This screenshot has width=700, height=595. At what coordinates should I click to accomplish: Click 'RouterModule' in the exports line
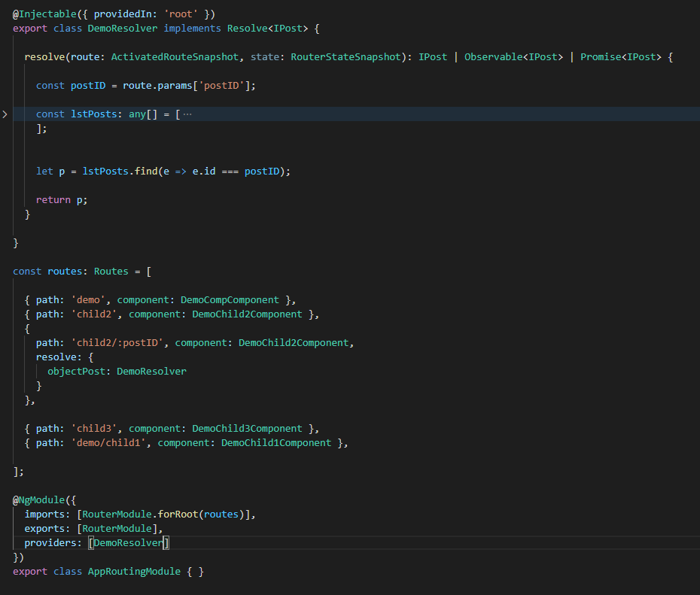117,528
